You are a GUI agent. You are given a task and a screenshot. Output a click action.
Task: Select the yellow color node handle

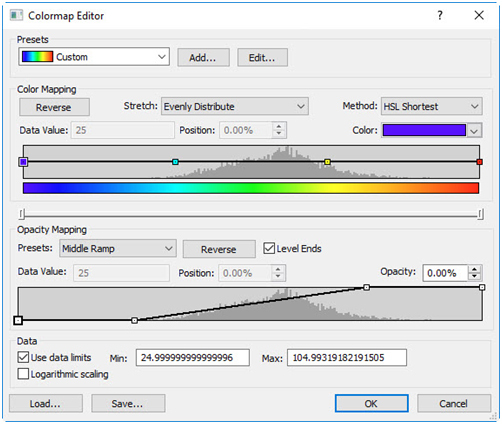coord(327,162)
